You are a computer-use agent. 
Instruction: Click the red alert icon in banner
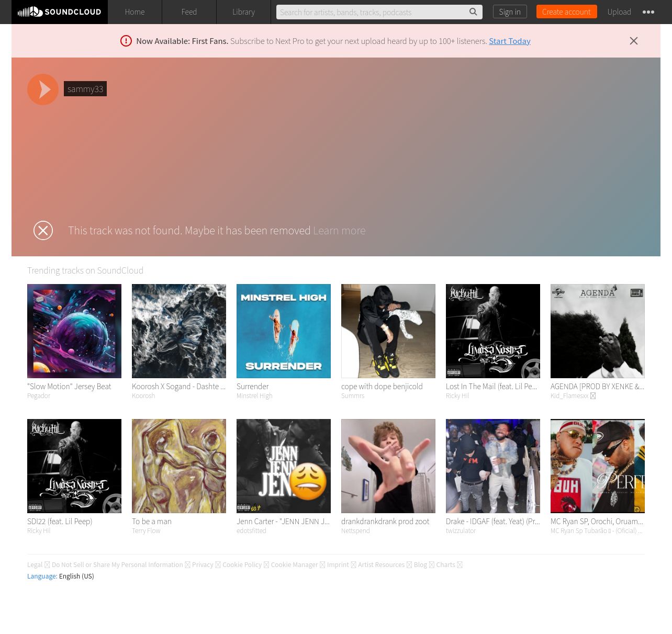pos(126,41)
